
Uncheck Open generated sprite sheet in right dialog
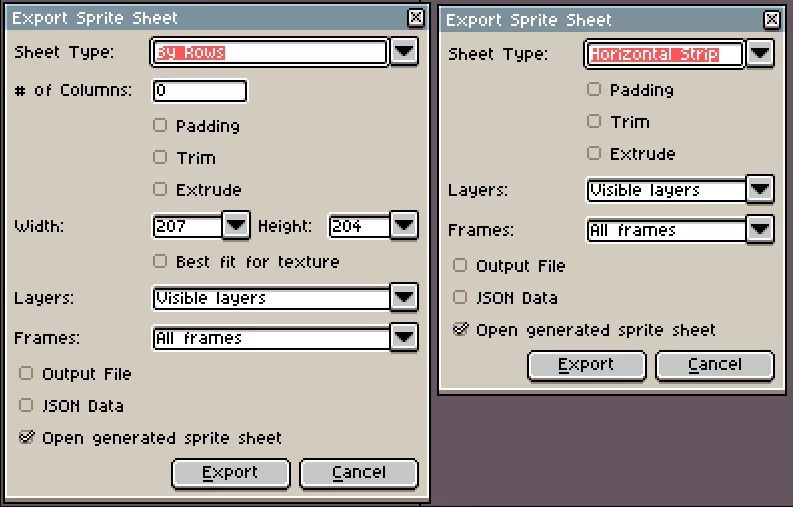coord(460,329)
